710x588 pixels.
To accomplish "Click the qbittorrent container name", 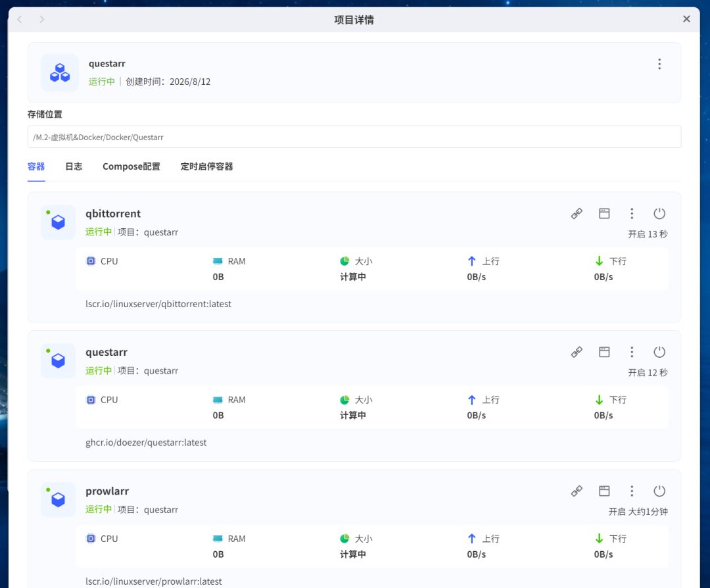I will (113, 213).
